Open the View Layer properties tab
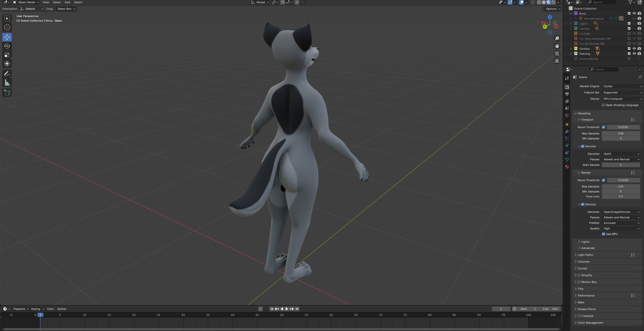Image resolution: width=644 pixels, height=331 pixels. click(x=567, y=101)
